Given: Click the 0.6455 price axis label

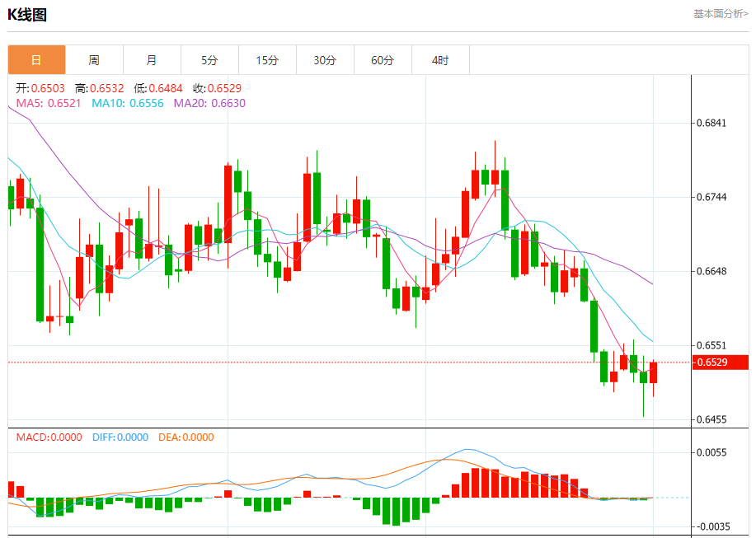Looking at the screenshot, I should point(711,419).
